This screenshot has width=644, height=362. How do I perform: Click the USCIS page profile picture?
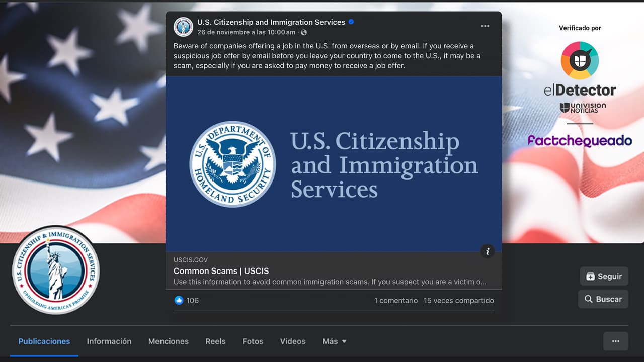(56, 270)
